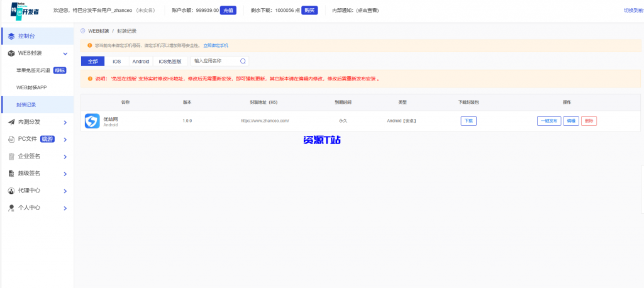
Task: Open 封装记录 submenu item
Action: pyautogui.click(x=37, y=105)
